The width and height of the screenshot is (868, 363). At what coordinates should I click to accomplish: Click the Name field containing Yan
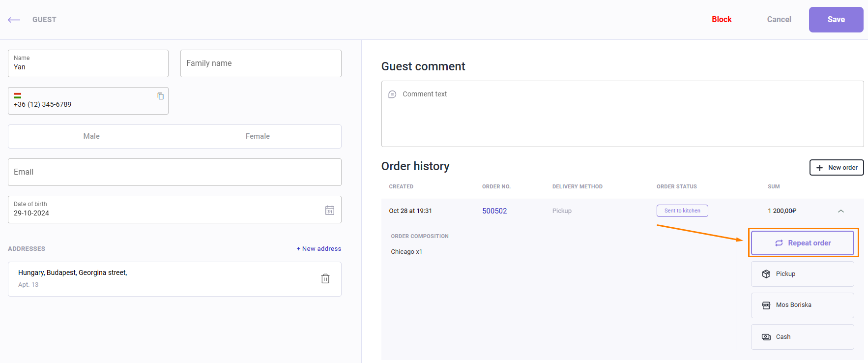coord(88,63)
